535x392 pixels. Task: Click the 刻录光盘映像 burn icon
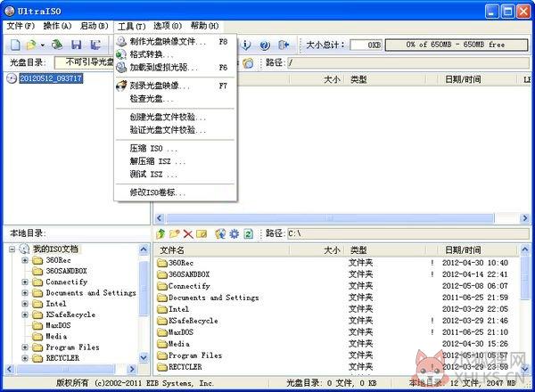click(x=121, y=86)
